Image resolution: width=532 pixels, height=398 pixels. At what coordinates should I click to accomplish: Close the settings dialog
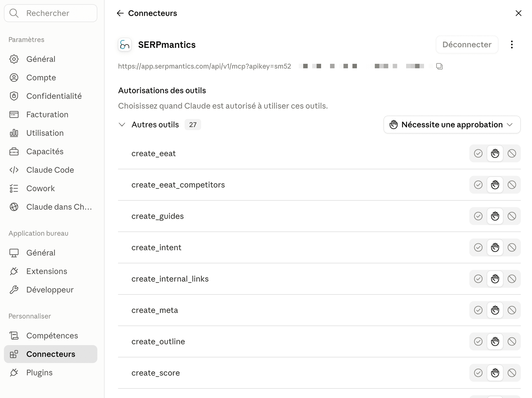(x=518, y=13)
